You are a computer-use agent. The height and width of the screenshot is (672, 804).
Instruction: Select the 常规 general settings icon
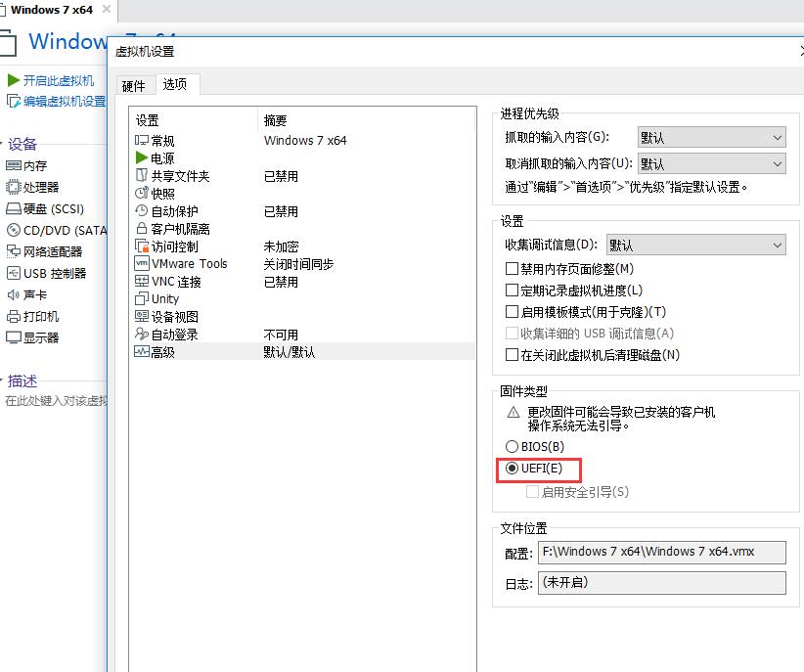(142, 140)
